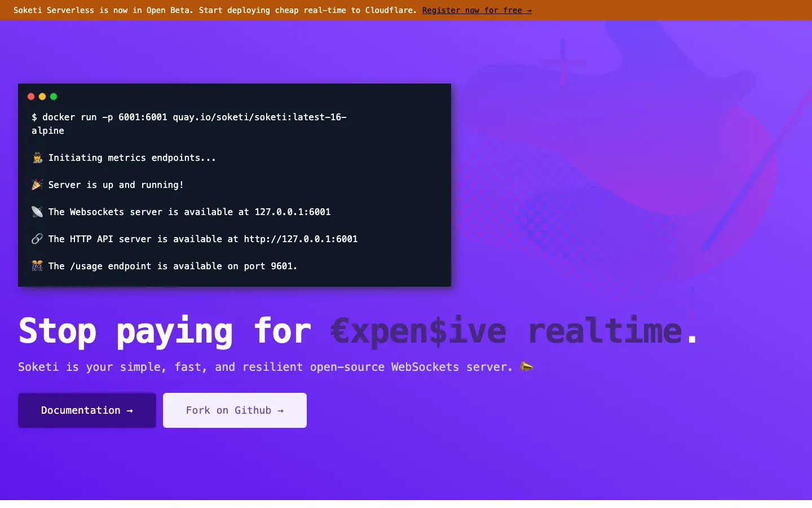Click 'The Websockets server is available at 127.0.0.1:6001'

coord(189,212)
